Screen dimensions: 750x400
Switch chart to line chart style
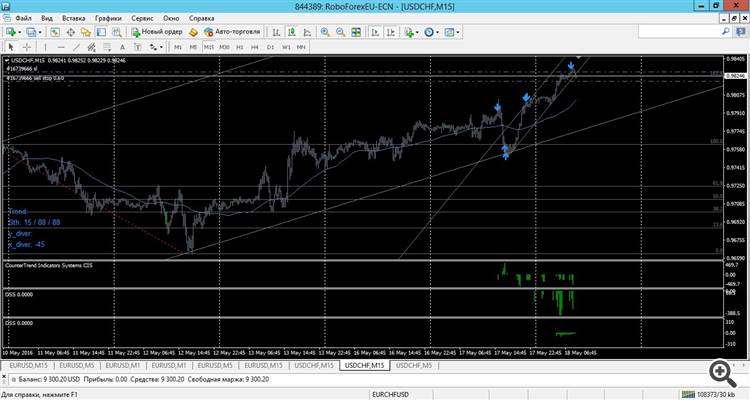(x=307, y=32)
